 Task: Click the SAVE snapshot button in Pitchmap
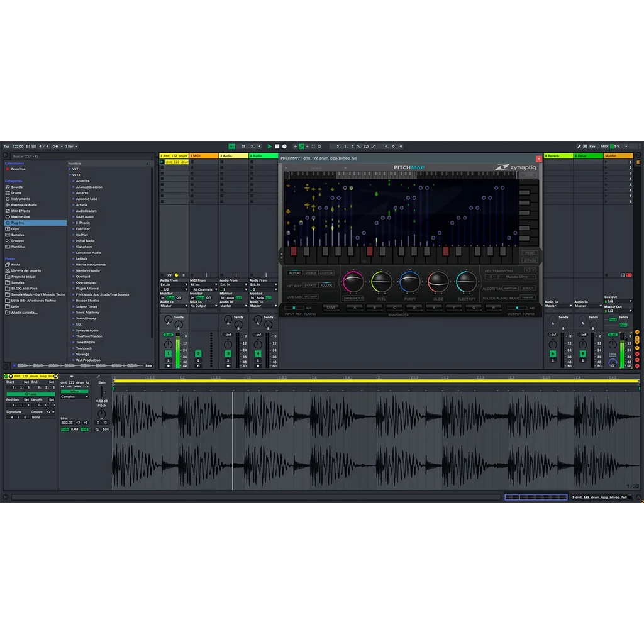331,308
